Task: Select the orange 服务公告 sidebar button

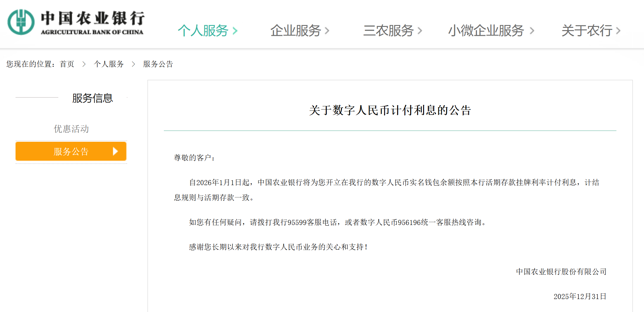Action: pyautogui.click(x=71, y=151)
